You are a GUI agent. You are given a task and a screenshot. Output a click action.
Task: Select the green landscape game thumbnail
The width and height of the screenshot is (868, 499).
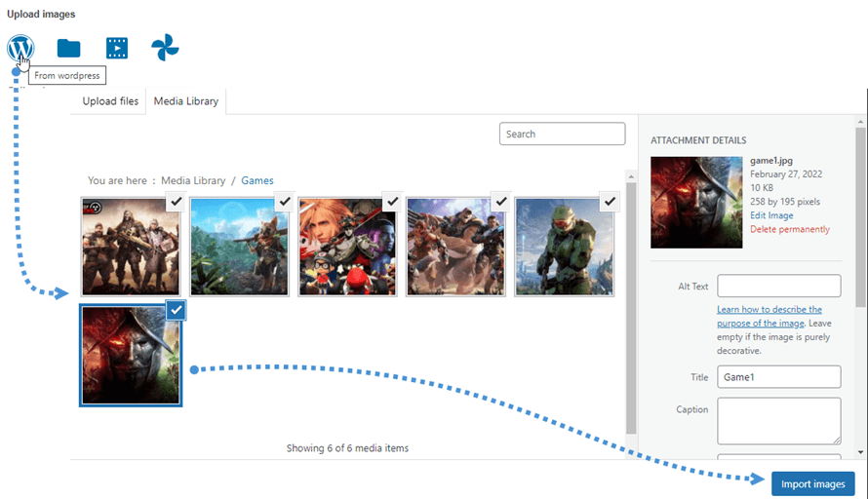tap(240, 247)
